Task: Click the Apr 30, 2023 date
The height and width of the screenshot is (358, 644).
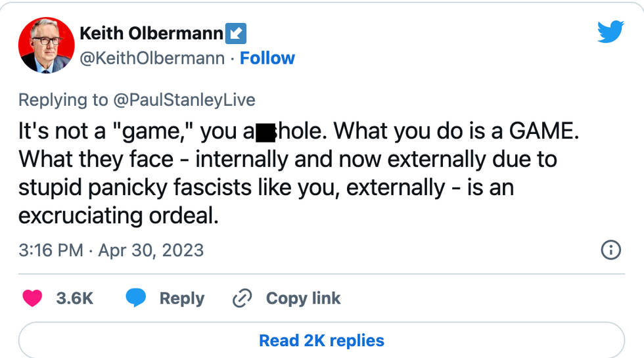Action: (151, 250)
